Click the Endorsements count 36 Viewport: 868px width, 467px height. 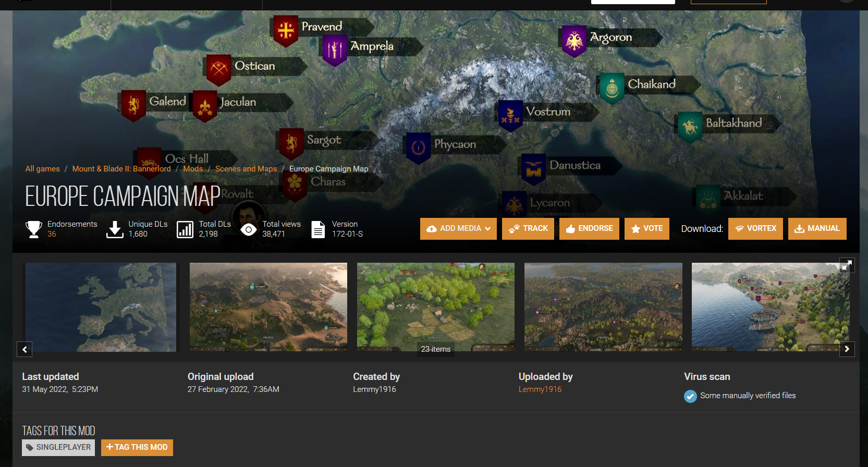[x=52, y=234]
